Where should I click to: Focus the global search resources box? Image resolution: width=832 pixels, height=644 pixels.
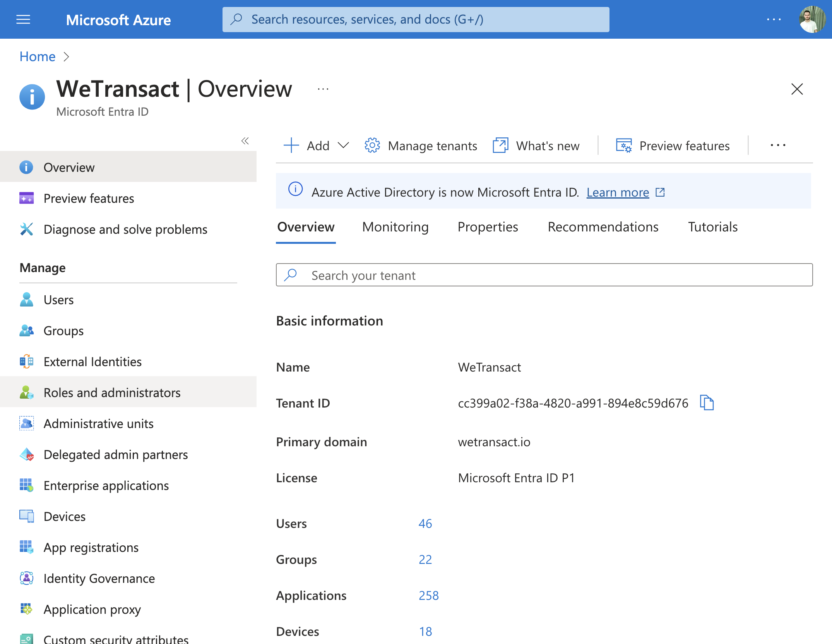pos(416,19)
